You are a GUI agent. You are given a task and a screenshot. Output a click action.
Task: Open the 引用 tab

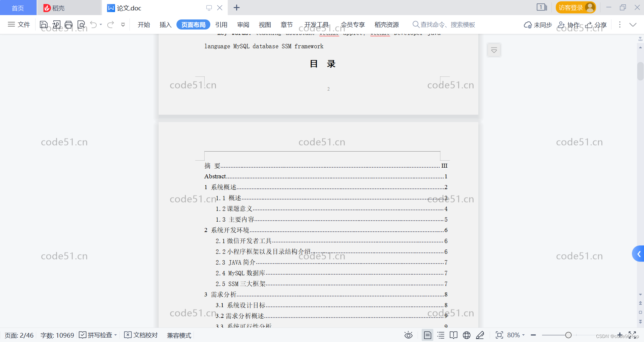click(221, 24)
